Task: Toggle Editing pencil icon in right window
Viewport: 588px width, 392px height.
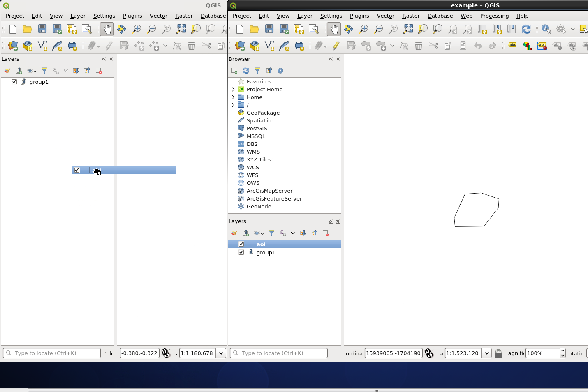Action: point(336,46)
